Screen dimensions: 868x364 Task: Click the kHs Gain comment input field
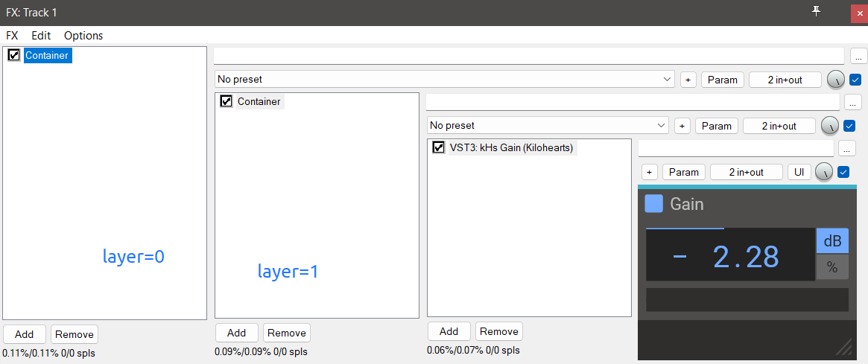[735, 148]
